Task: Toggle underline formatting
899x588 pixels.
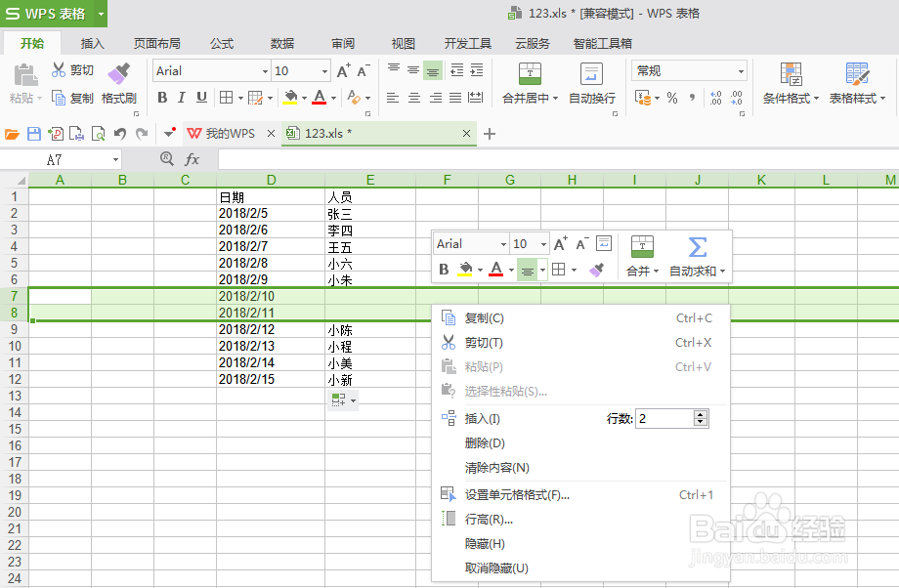Action: point(203,98)
